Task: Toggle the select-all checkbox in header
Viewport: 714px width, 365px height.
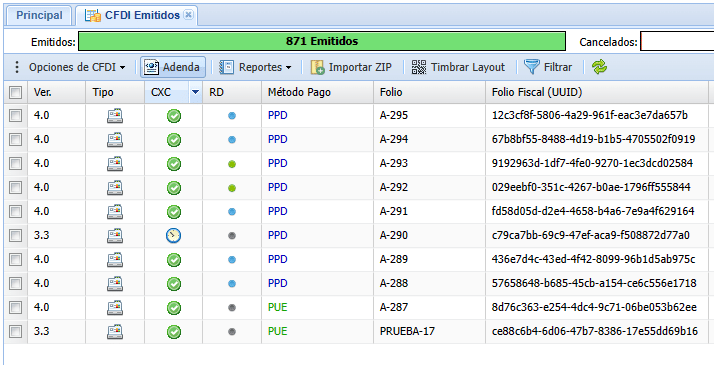Action: [x=15, y=92]
